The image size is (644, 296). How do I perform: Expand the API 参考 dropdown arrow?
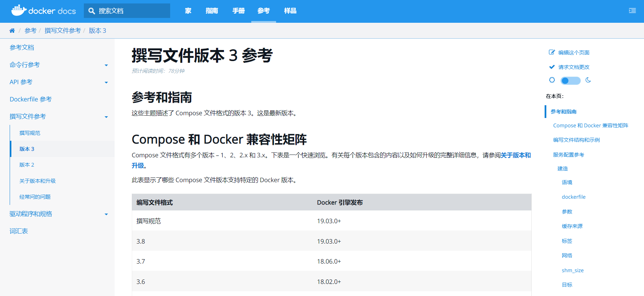106,82
